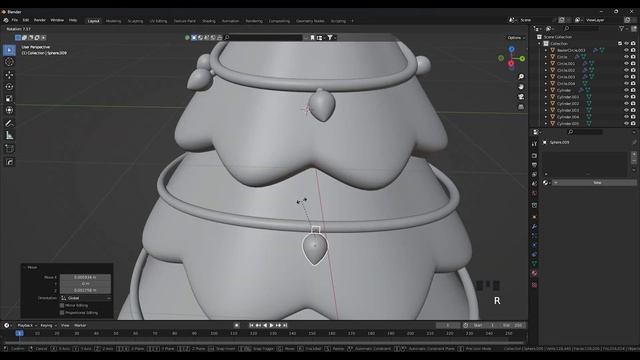Toggle Collection visibility eye icon
This screenshot has height=360, width=640.
(627, 43)
